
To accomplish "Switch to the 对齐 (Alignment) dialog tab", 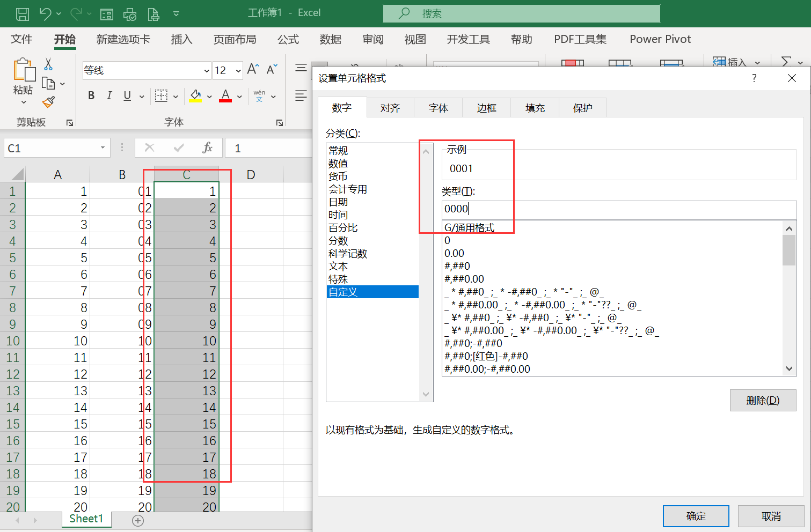I will tap(390, 108).
